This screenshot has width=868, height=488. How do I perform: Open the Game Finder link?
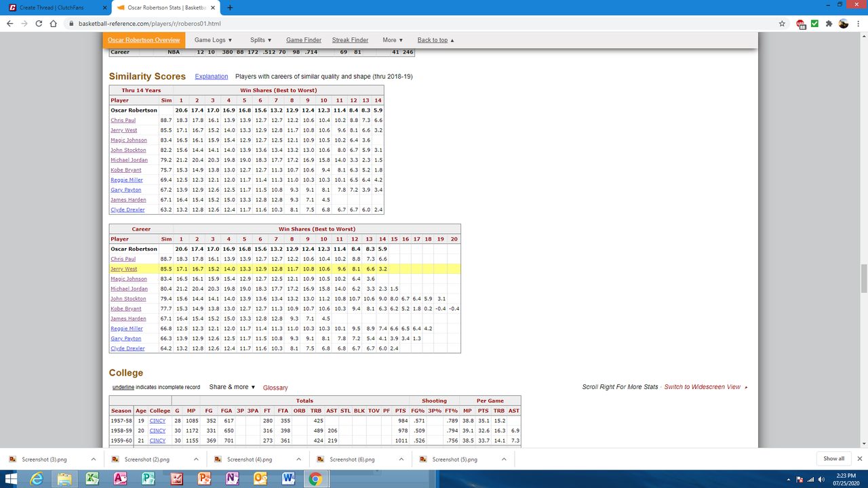coord(304,40)
